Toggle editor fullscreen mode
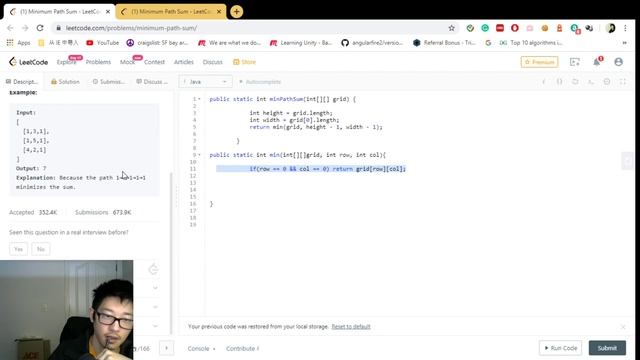Screen dimensions: 640x360 coord(623,82)
